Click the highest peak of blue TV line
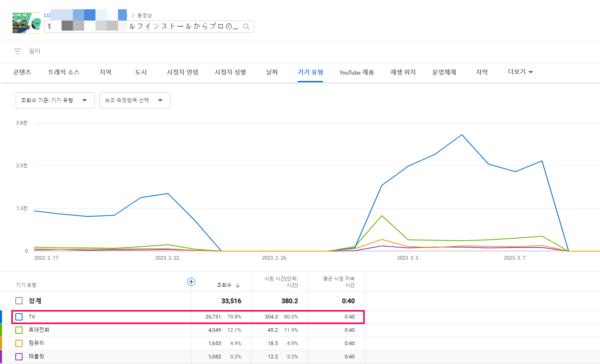Screen dimensions: 600x364 coord(462,135)
